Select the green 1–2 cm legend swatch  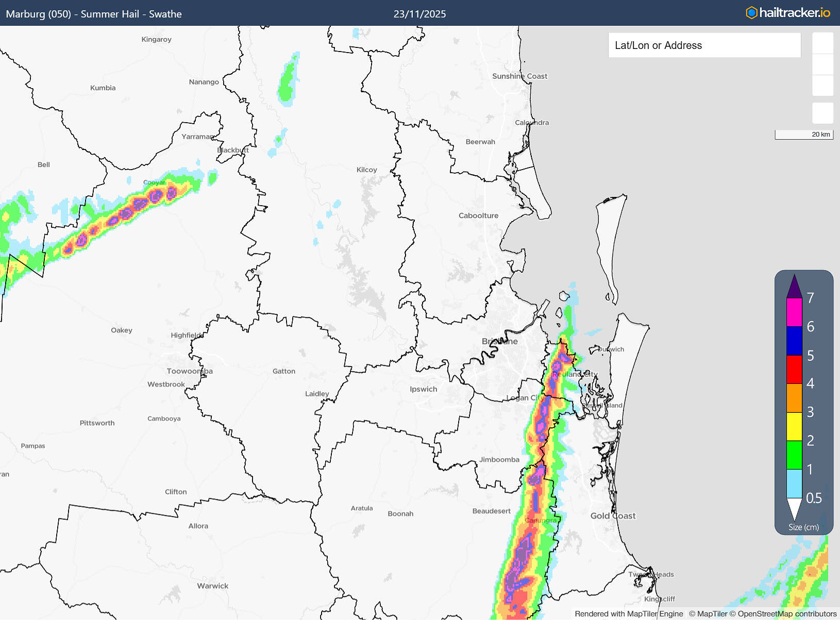(x=794, y=455)
